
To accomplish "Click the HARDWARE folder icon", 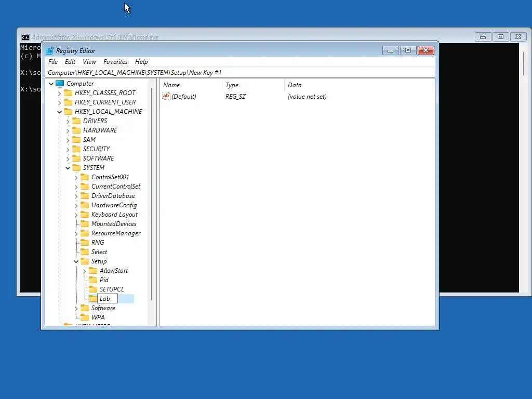I will (77, 130).
